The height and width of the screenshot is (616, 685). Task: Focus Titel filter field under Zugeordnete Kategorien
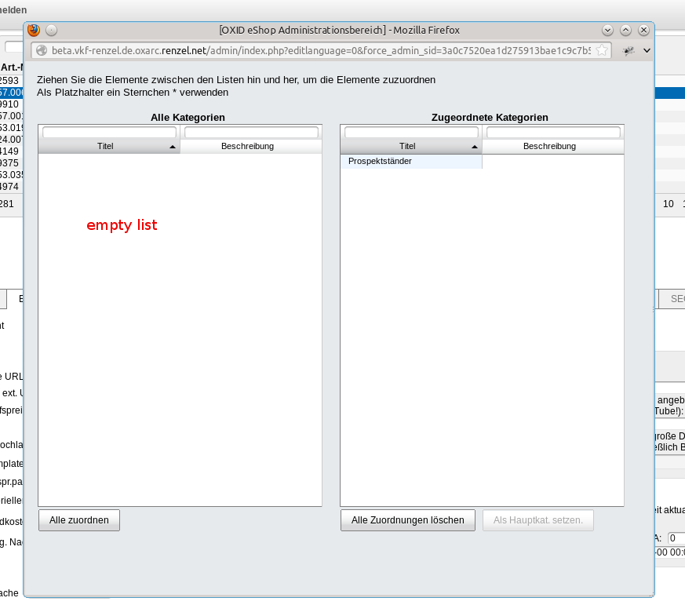point(411,133)
